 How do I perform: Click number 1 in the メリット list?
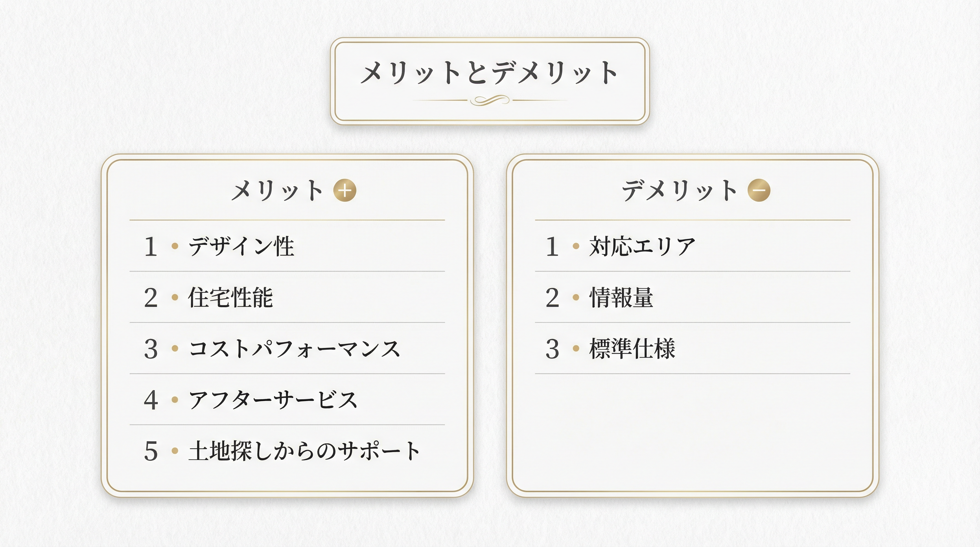(151, 247)
